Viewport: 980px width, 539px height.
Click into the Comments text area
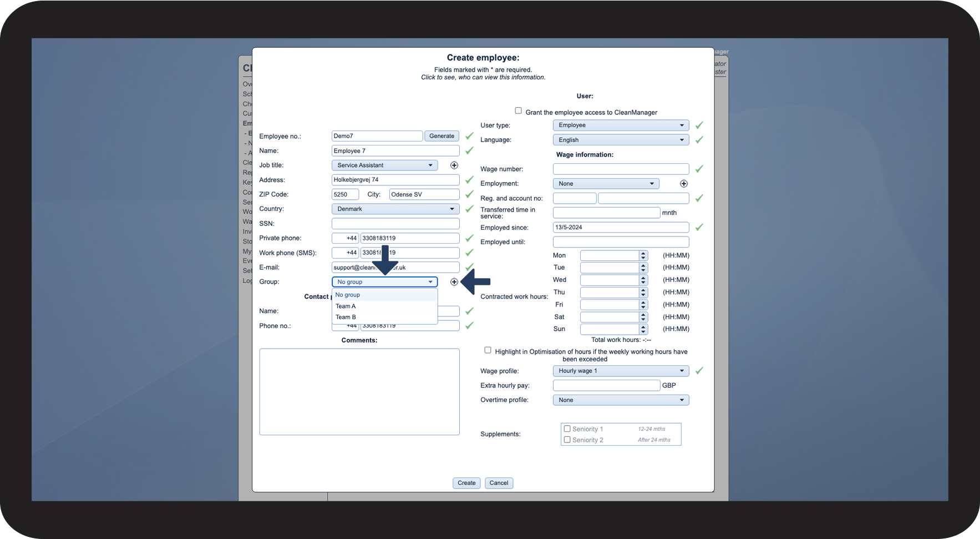[x=359, y=392]
